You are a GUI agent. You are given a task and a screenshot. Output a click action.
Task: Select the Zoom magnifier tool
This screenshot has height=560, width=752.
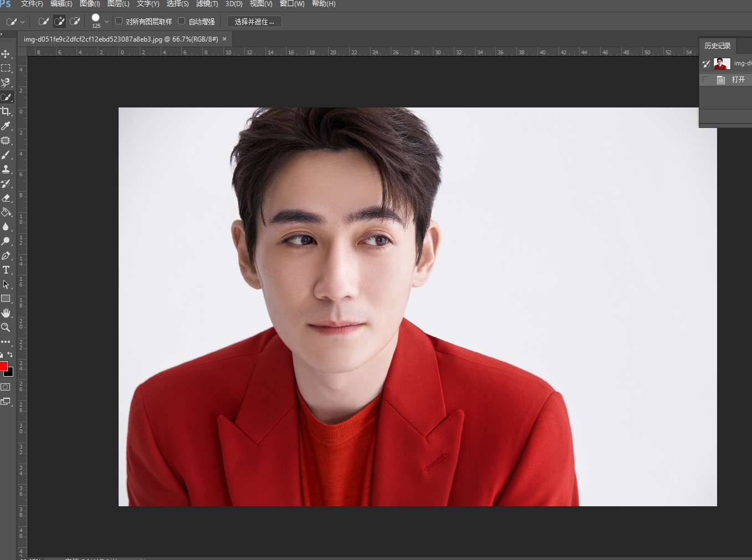click(6, 327)
